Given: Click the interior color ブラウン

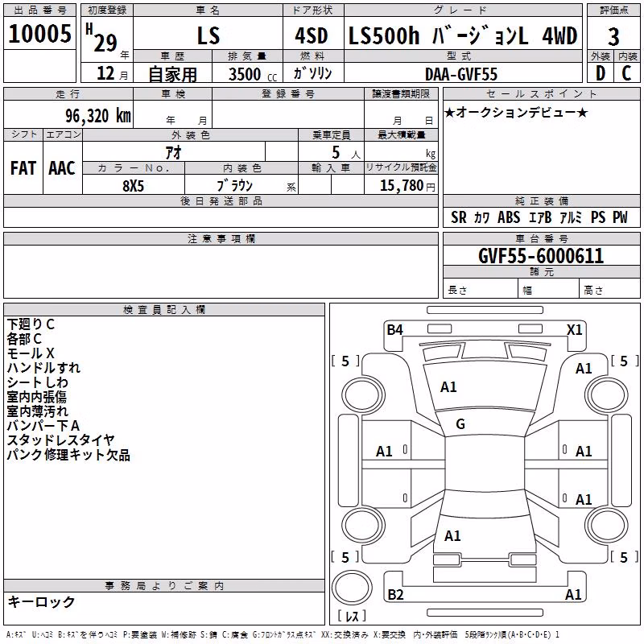Looking at the screenshot, I should coord(234,186).
